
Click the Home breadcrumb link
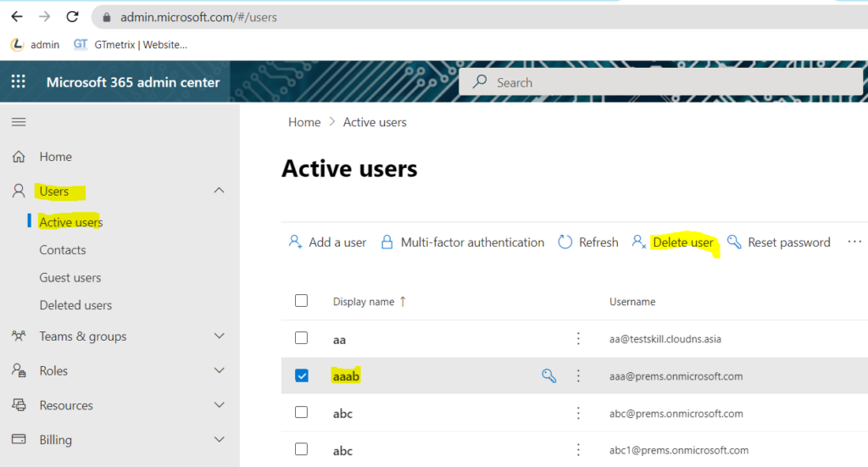coord(304,122)
